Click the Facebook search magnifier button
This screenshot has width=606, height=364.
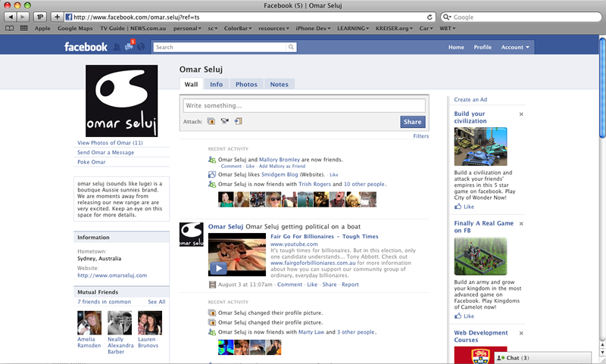[x=291, y=47]
